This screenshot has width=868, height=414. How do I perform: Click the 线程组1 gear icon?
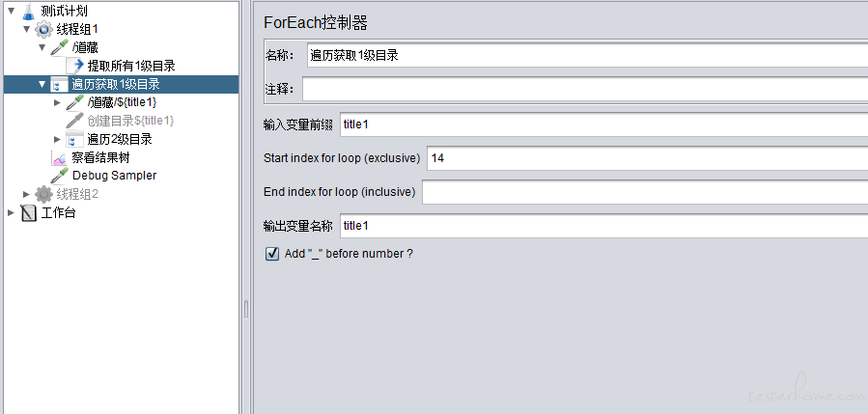click(44, 29)
